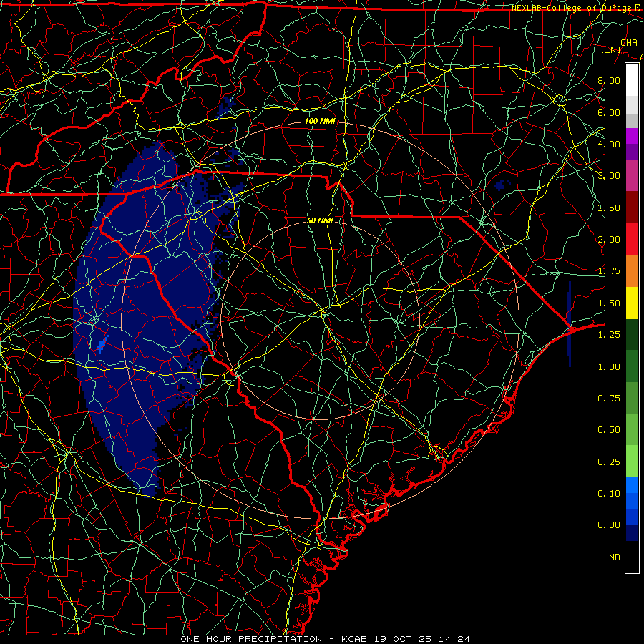Click the '100 NMI' range ring label

[320, 121]
